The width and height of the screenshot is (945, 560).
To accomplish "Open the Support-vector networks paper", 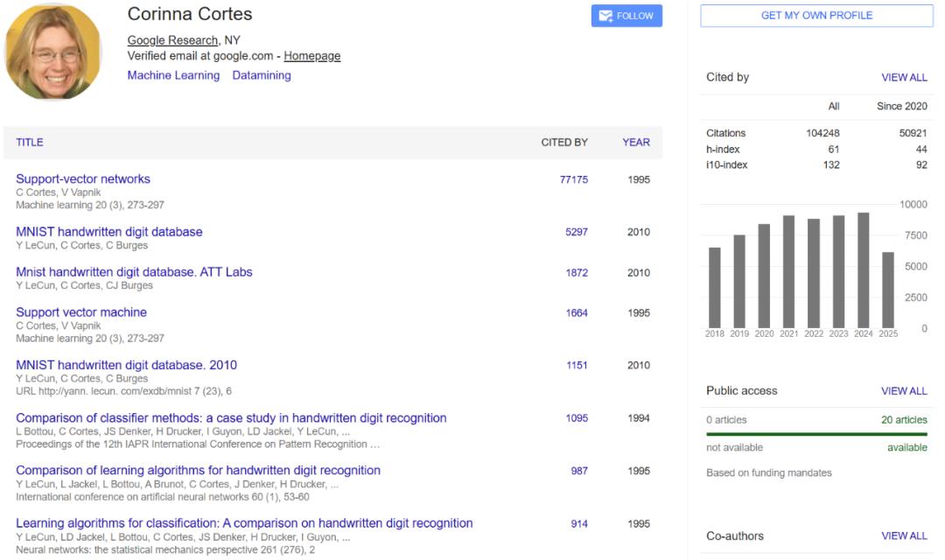I will (83, 179).
